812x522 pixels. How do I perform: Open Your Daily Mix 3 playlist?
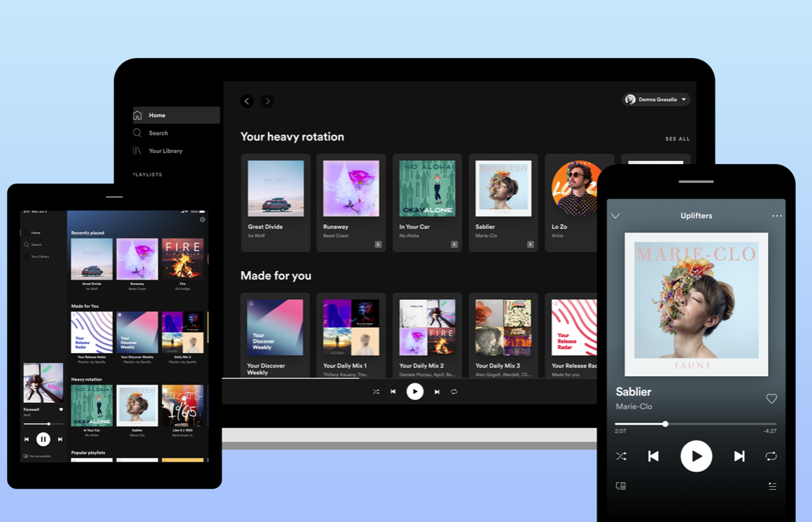(503, 336)
